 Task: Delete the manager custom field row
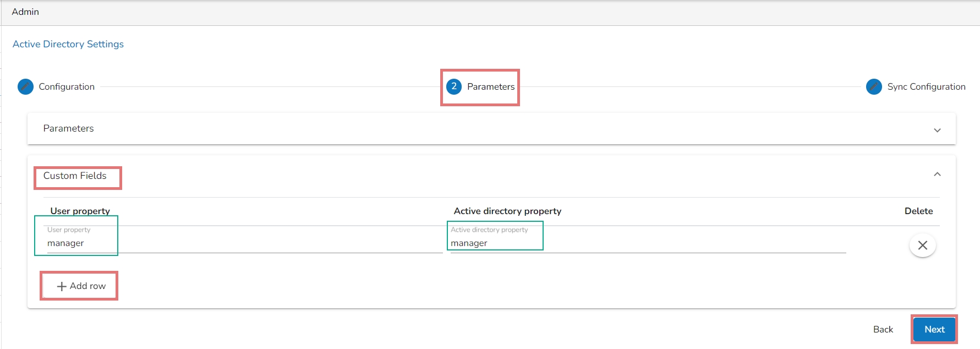[922, 246]
